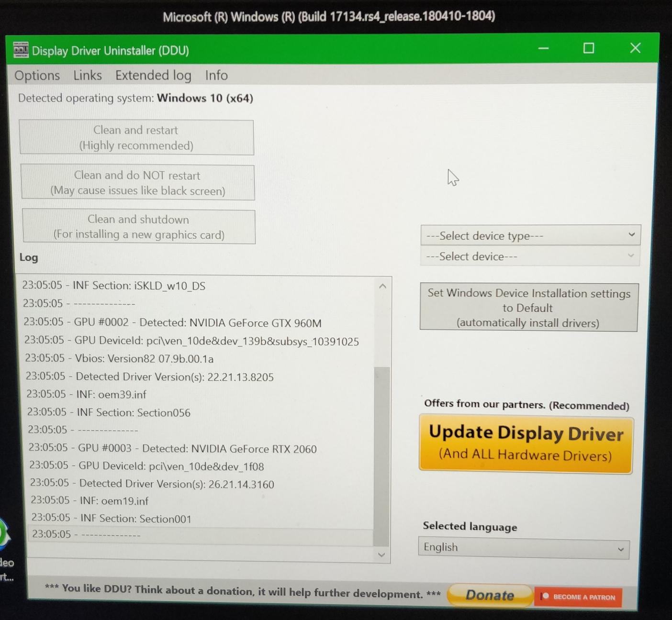Open the Info menu

pyautogui.click(x=216, y=75)
